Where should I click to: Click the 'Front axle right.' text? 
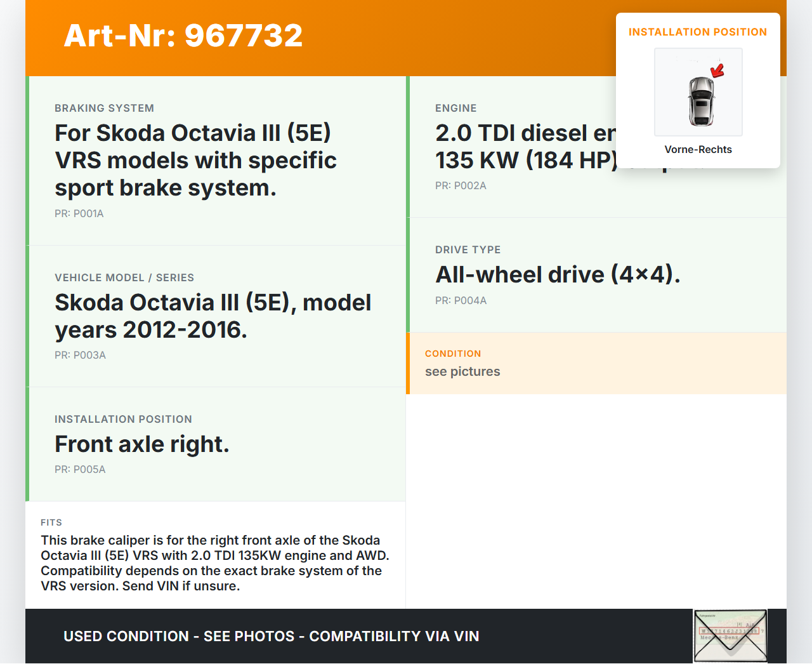[142, 444]
